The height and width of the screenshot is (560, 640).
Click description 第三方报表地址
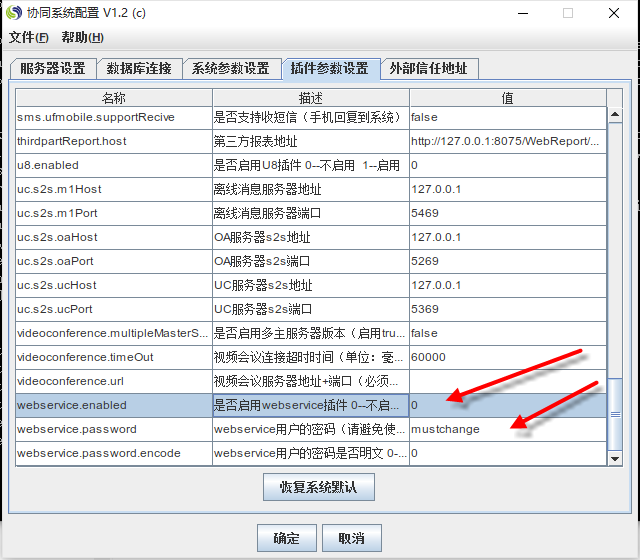[311, 142]
